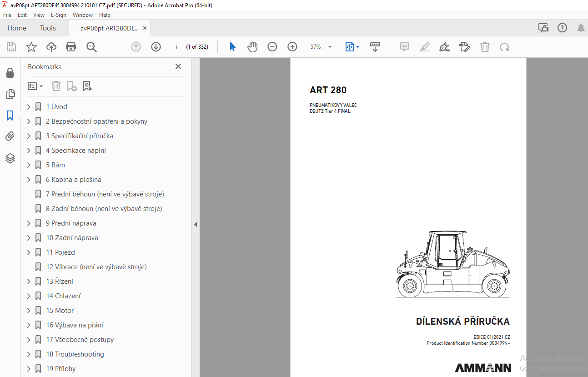Add a sticky note comment
Screen dimensions: 588x377
(405, 47)
